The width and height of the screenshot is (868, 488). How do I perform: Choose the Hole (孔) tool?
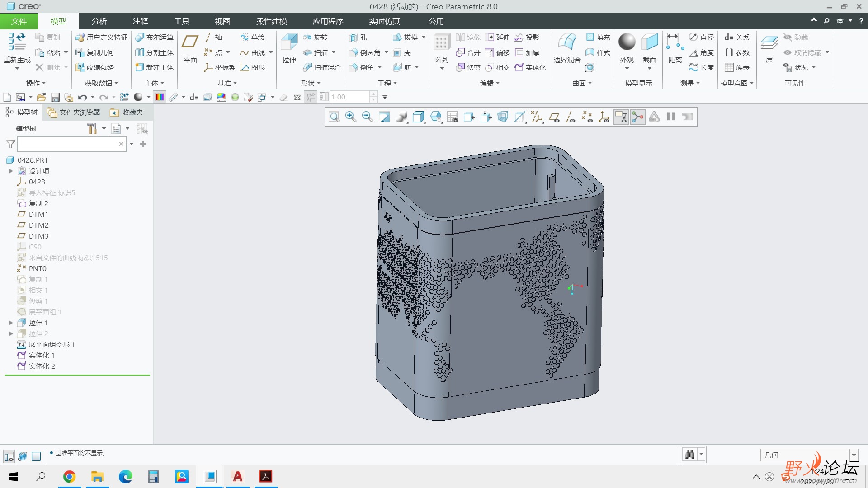pyautogui.click(x=358, y=37)
